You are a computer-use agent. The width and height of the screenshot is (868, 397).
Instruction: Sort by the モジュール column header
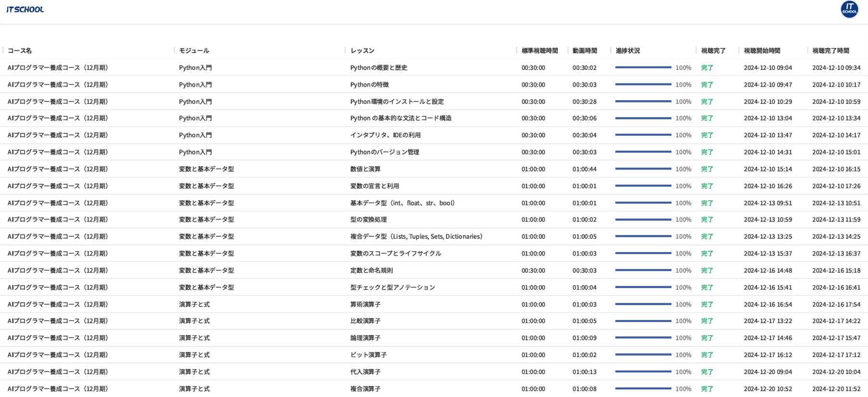point(194,51)
